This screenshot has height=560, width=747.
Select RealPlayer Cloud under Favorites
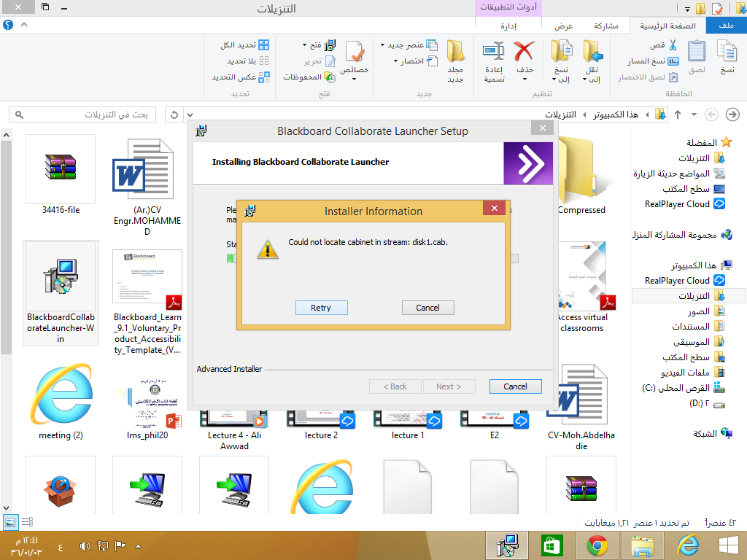[x=684, y=204]
